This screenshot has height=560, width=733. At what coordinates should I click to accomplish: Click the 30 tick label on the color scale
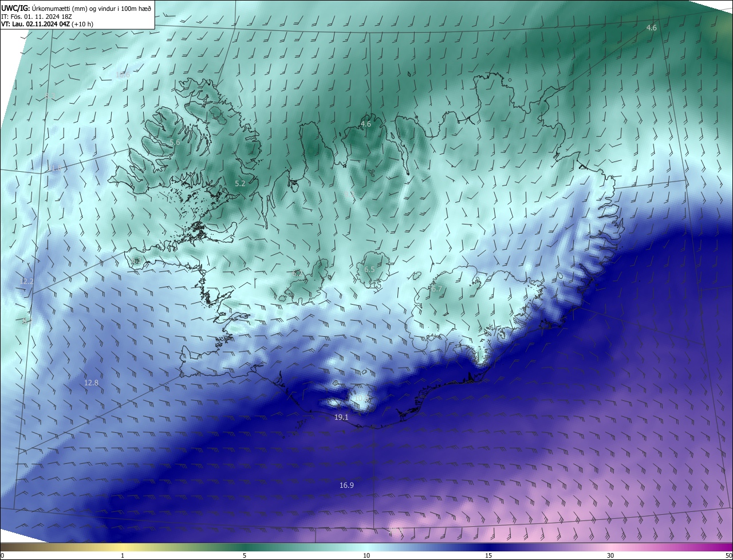click(610, 555)
